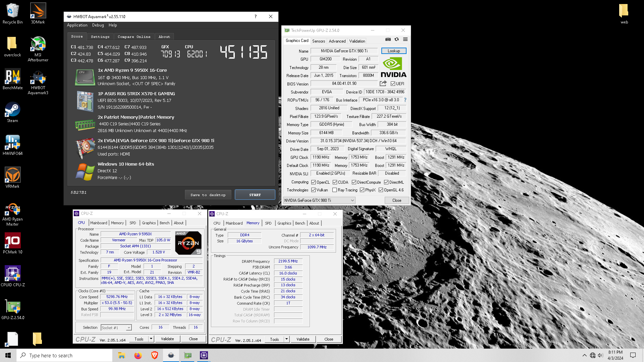Open File Explorer from the taskbar

121,355
